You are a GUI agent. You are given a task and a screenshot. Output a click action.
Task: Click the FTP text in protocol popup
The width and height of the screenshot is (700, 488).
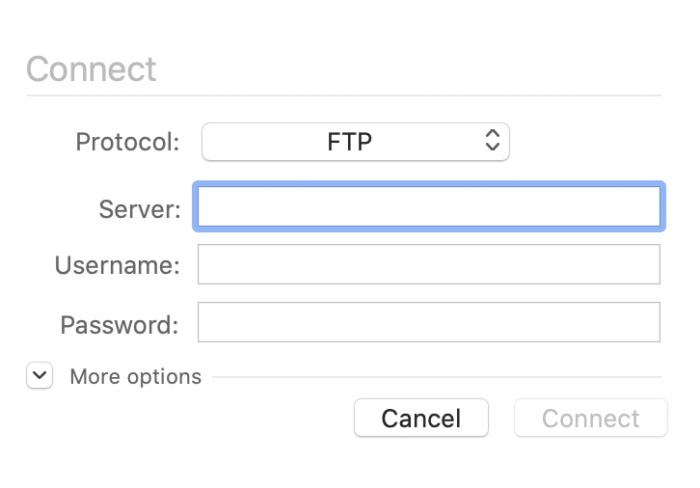tap(349, 142)
